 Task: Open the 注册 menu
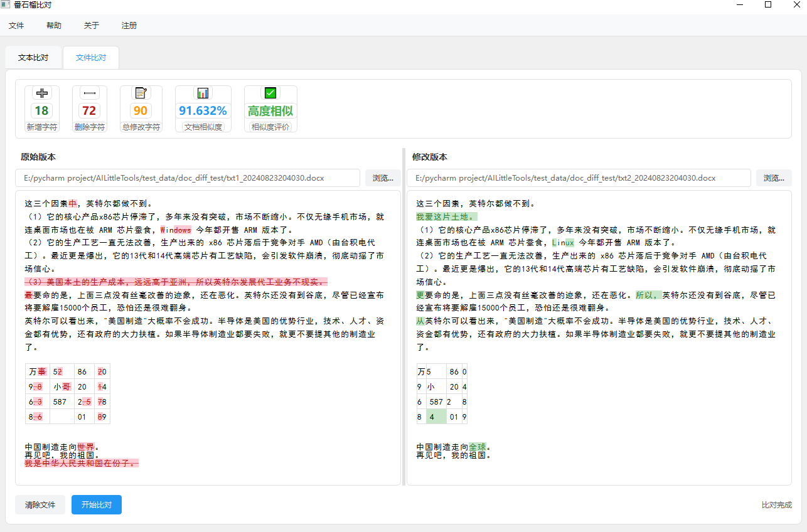click(x=129, y=26)
